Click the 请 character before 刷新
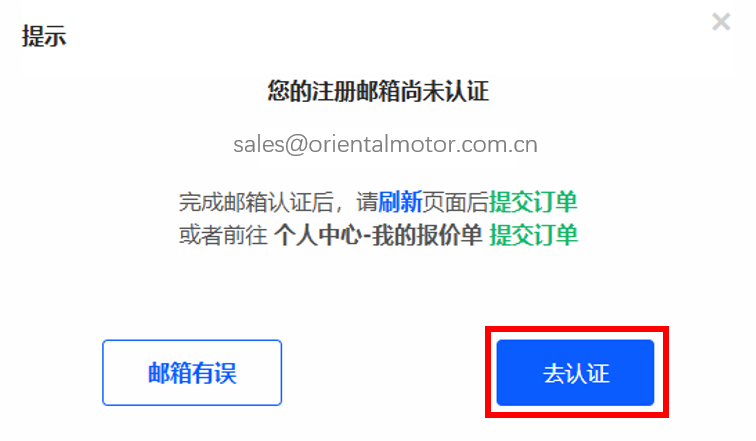Image resolution: width=756 pixels, height=441 pixels. [x=367, y=201]
